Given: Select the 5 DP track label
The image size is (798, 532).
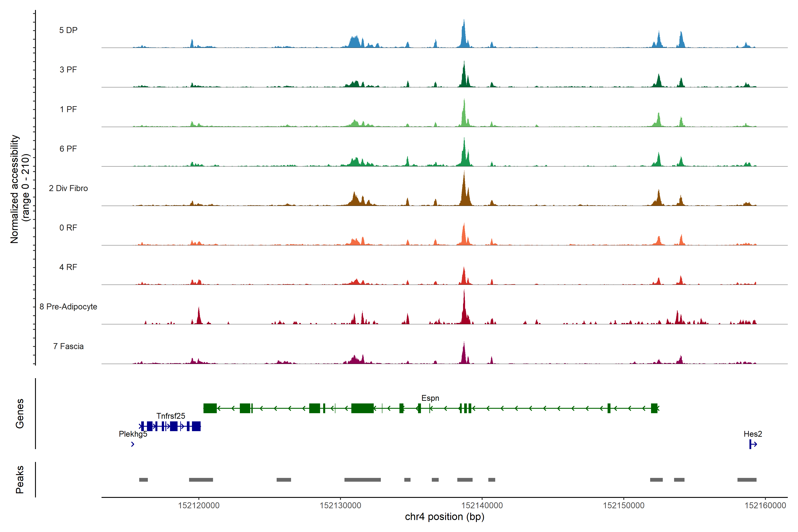Looking at the screenshot, I should [68, 30].
